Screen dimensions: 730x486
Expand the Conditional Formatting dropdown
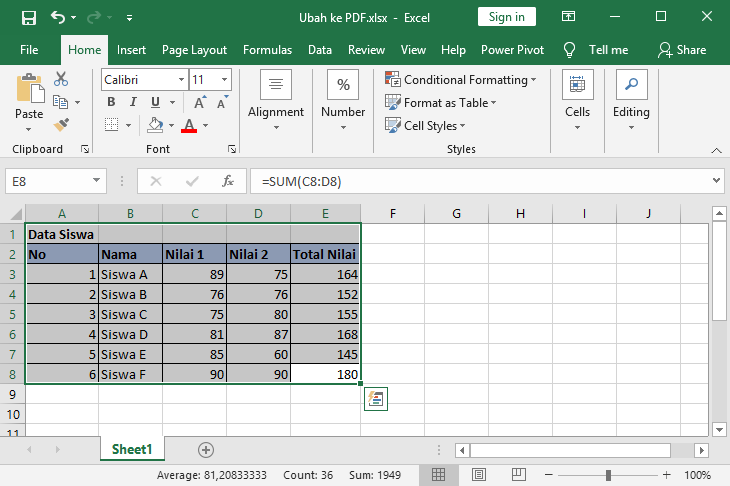(533, 80)
